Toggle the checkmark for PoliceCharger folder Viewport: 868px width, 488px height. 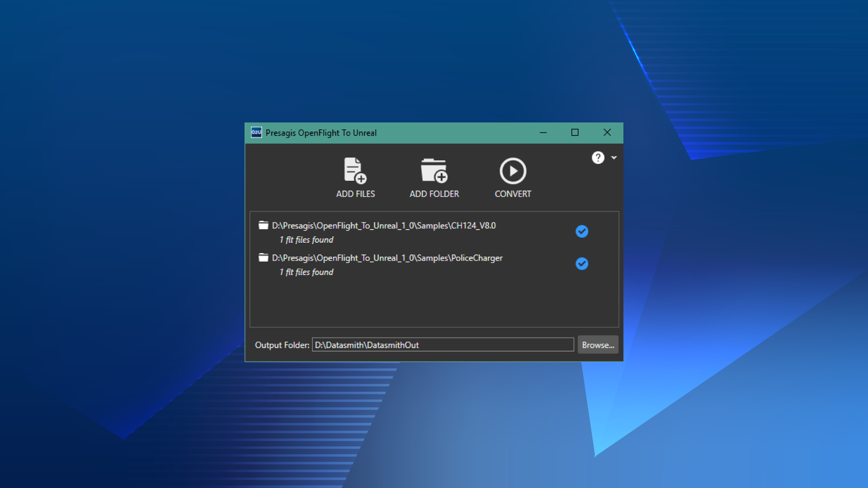582,264
